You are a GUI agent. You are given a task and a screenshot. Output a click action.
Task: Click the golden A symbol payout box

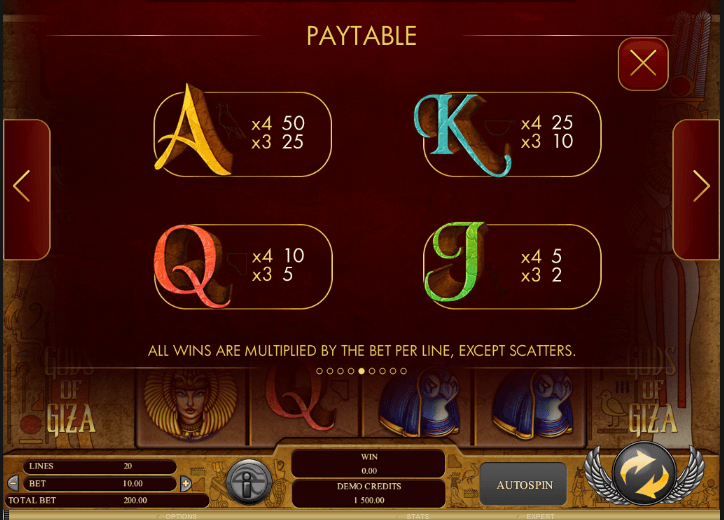(x=243, y=134)
